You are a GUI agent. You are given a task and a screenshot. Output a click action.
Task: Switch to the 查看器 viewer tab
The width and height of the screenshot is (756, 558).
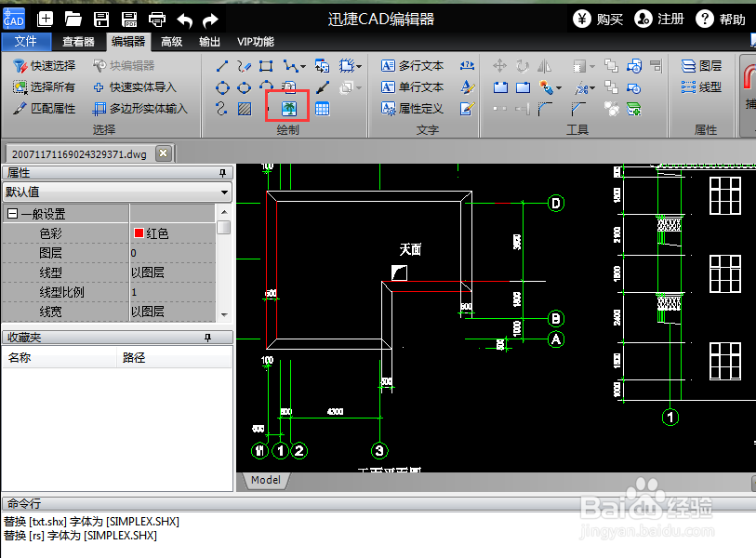click(x=79, y=42)
